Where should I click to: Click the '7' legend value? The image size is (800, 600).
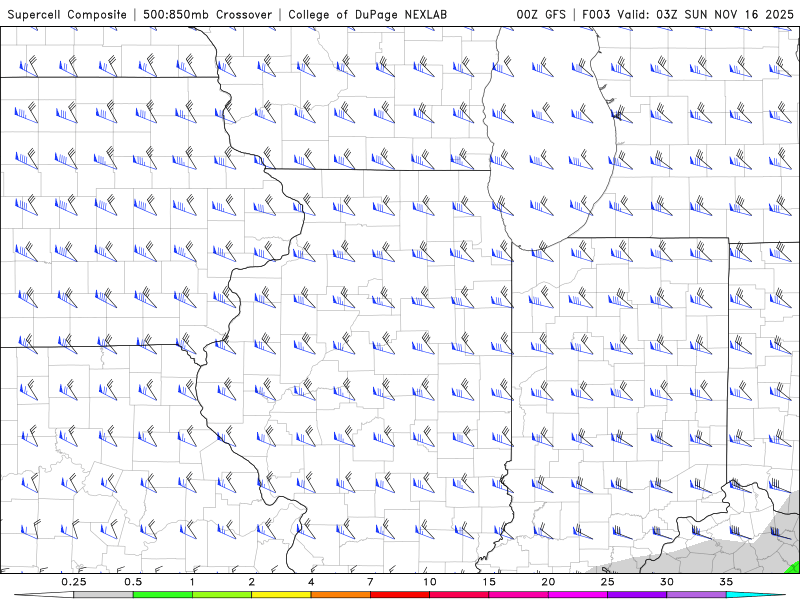370,582
